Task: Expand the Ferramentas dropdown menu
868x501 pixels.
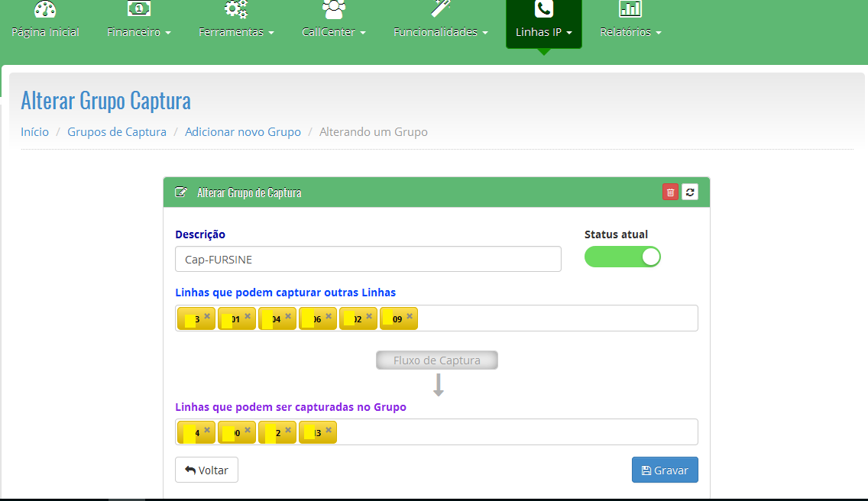Action: pyautogui.click(x=236, y=32)
